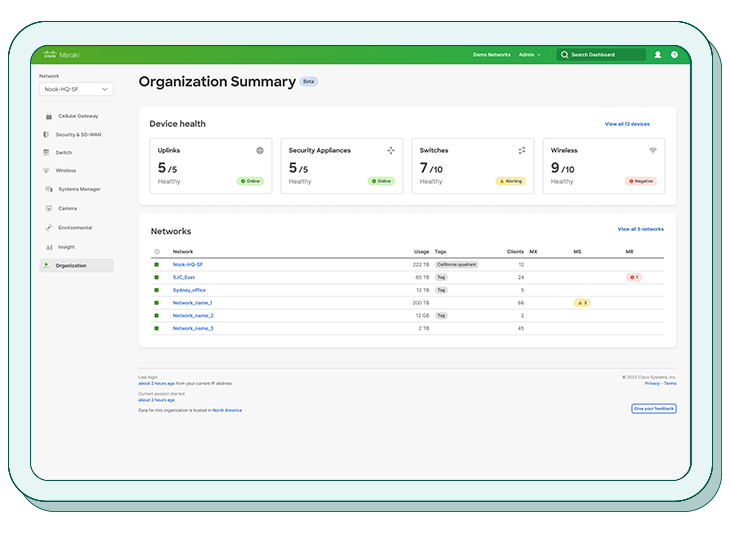Click the Network column header
The height and width of the screenshot is (536, 730).
(182, 251)
